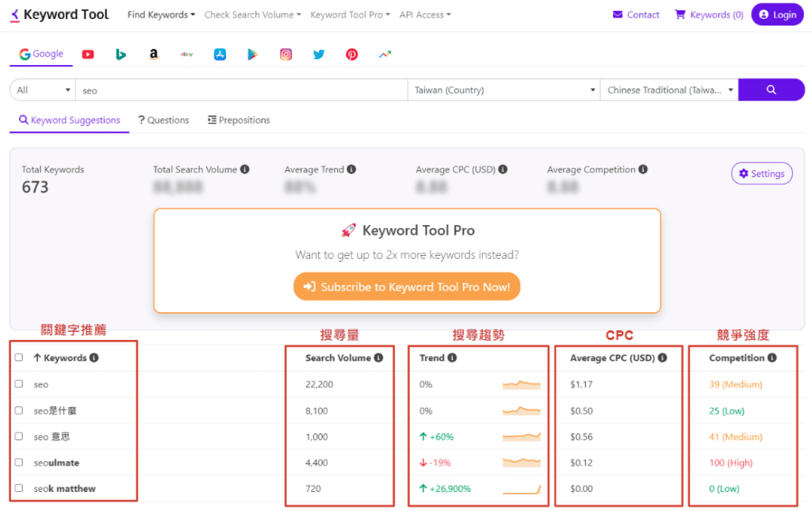Click Average Trend info icon
Image resolution: width=812 pixels, height=511 pixels.
[351, 169]
